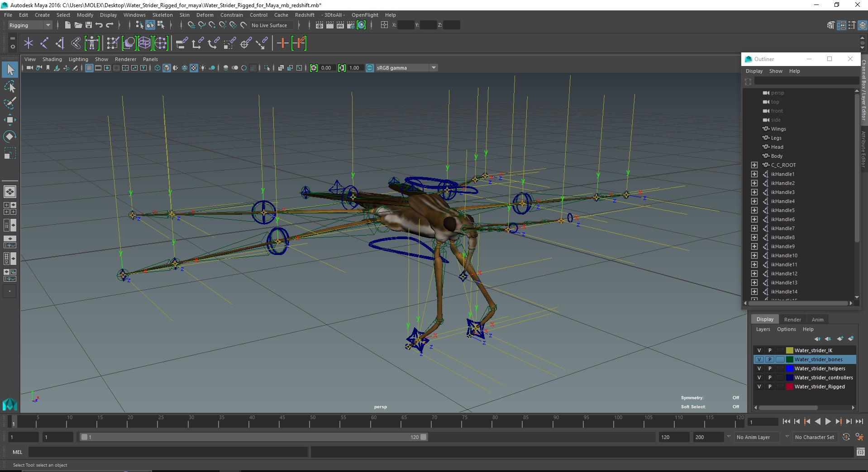Open the Skeleton menu
The image size is (868, 472).
[162, 15]
